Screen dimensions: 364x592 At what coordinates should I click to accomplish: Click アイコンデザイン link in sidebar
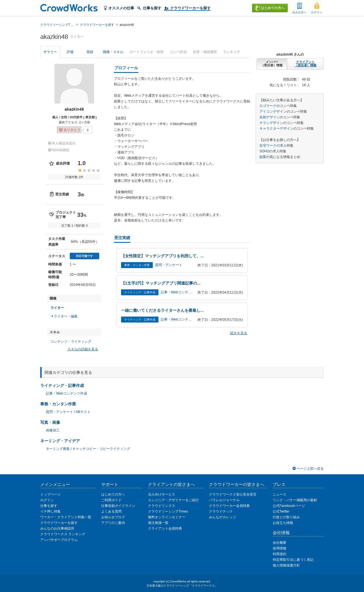pos(273,111)
